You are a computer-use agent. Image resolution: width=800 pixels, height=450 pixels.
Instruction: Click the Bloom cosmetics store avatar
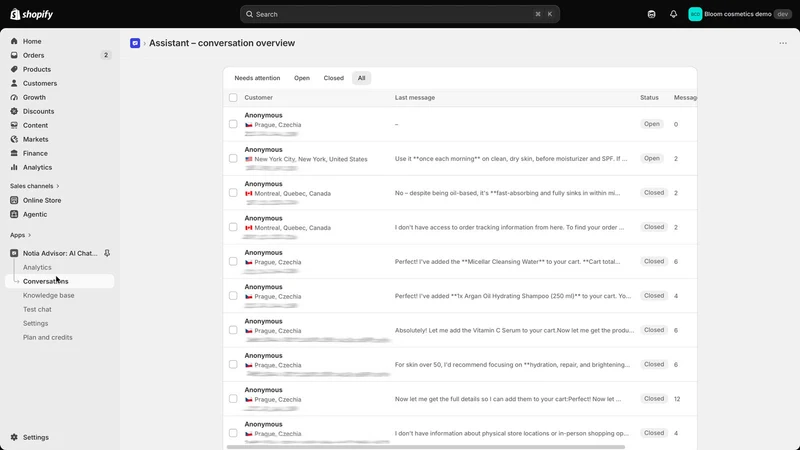695,14
